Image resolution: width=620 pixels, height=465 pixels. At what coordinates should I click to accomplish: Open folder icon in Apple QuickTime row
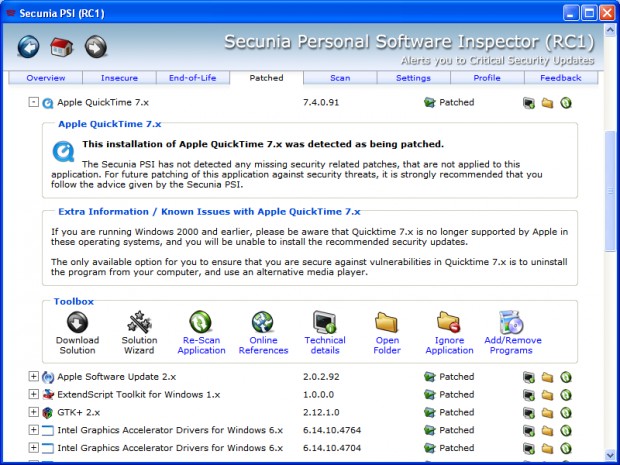tap(547, 103)
